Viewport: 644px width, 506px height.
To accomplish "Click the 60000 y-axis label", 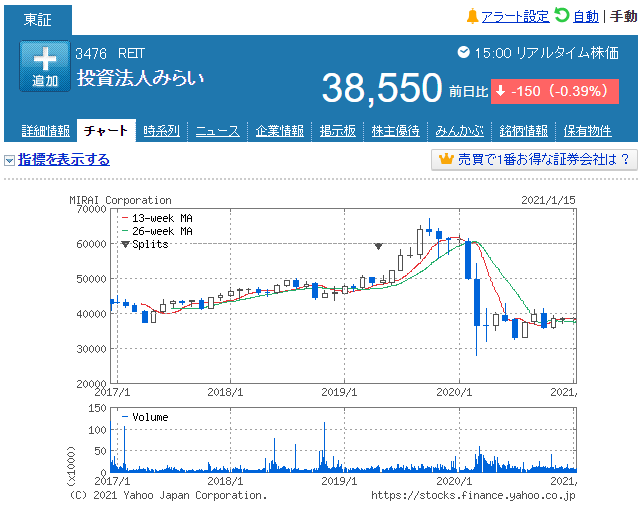I will (91, 244).
